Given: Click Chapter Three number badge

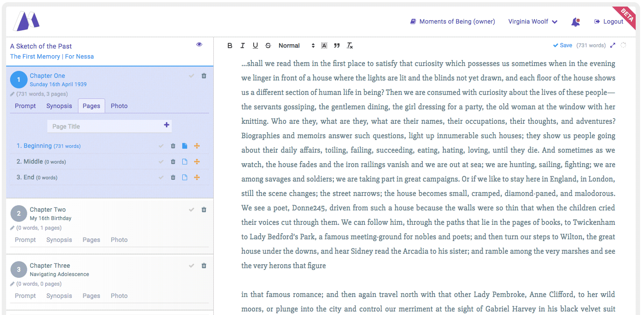Looking at the screenshot, I should [x=18, y=269].
